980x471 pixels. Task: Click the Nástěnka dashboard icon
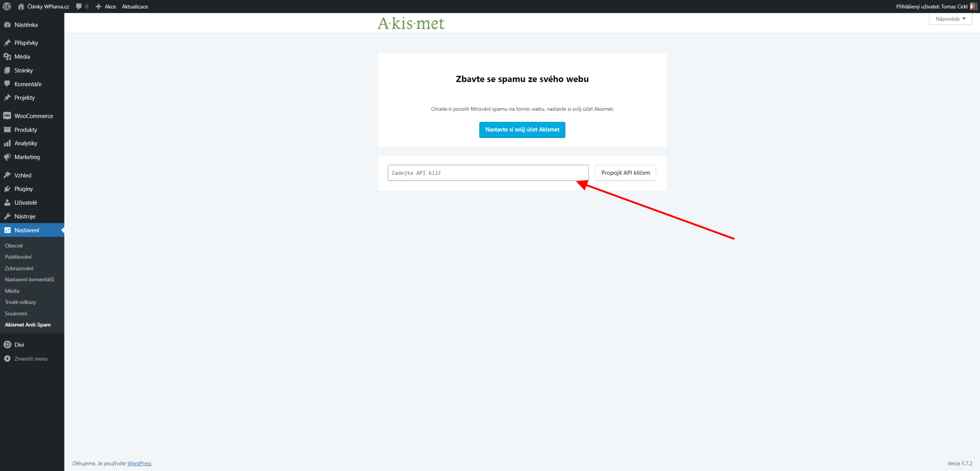click(x=7, y=25)
